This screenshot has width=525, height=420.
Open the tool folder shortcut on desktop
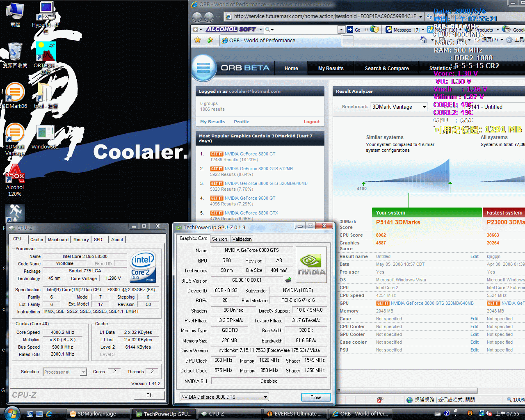46,96
